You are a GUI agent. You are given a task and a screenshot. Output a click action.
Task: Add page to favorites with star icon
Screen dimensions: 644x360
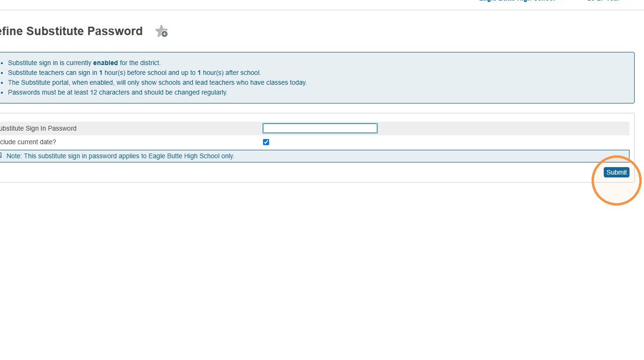[x=161, y=31]
